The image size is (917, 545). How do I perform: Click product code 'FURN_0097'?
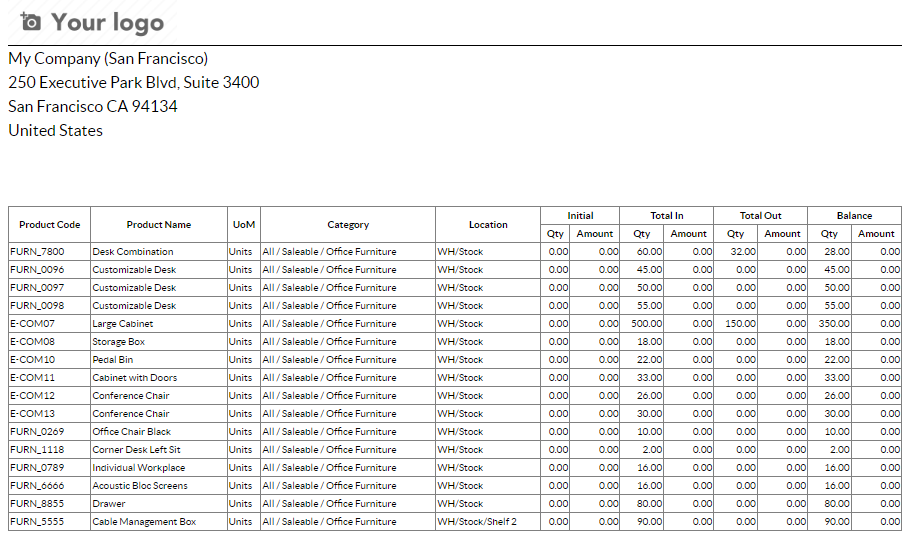(x=37, y=288)
